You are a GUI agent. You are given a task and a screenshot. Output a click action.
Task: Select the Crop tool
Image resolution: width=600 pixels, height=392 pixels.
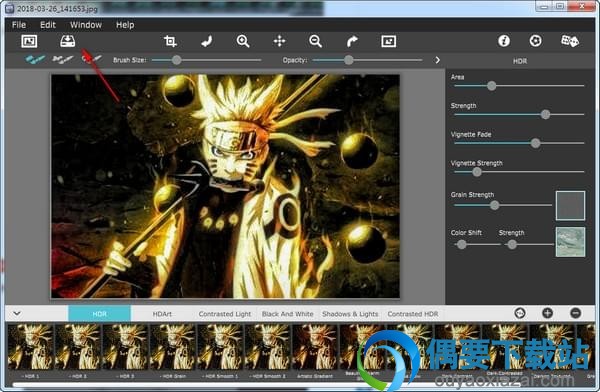click(x=170, y=41)
